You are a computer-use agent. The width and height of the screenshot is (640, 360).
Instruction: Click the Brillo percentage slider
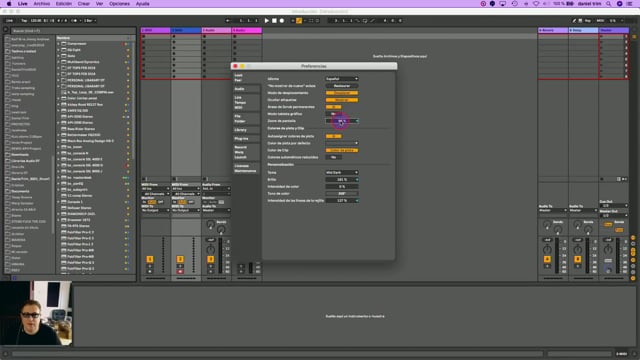[x=342, y=180]
